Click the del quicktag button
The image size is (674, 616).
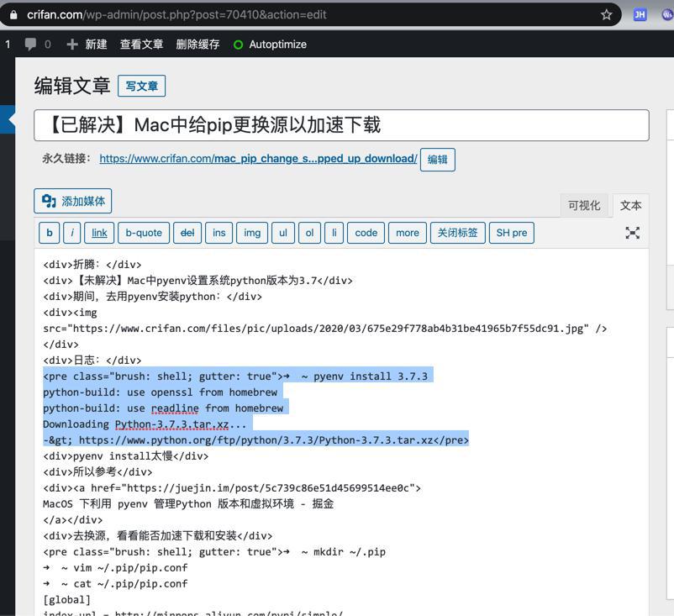point(187,233)
